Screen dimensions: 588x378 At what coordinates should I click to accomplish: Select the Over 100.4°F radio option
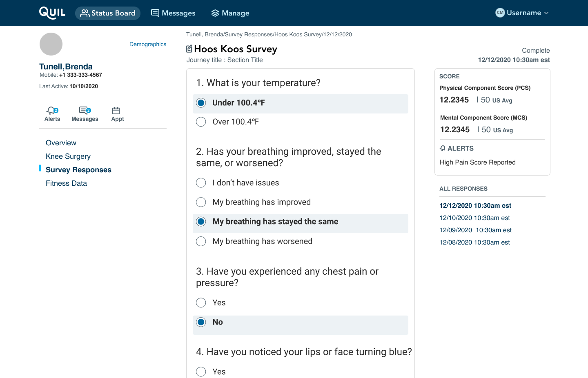click(x=201, y=122)
